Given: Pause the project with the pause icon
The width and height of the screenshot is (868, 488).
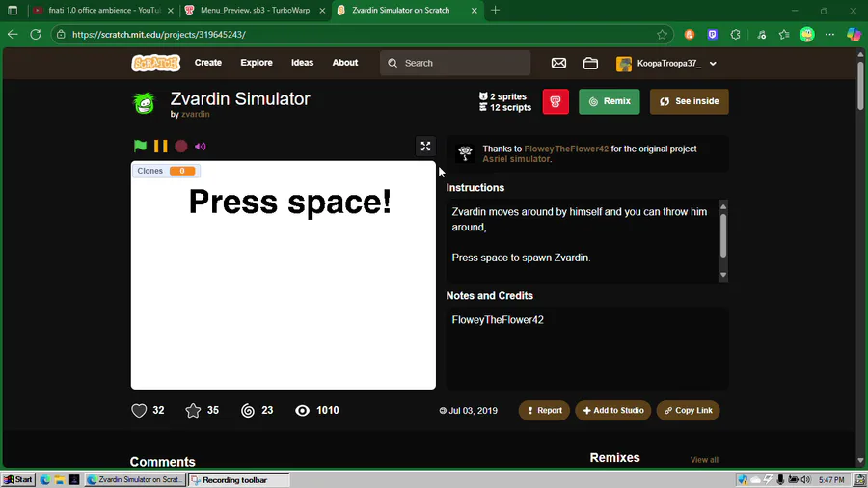Looking at the screenshot, I should pos(160,146).
